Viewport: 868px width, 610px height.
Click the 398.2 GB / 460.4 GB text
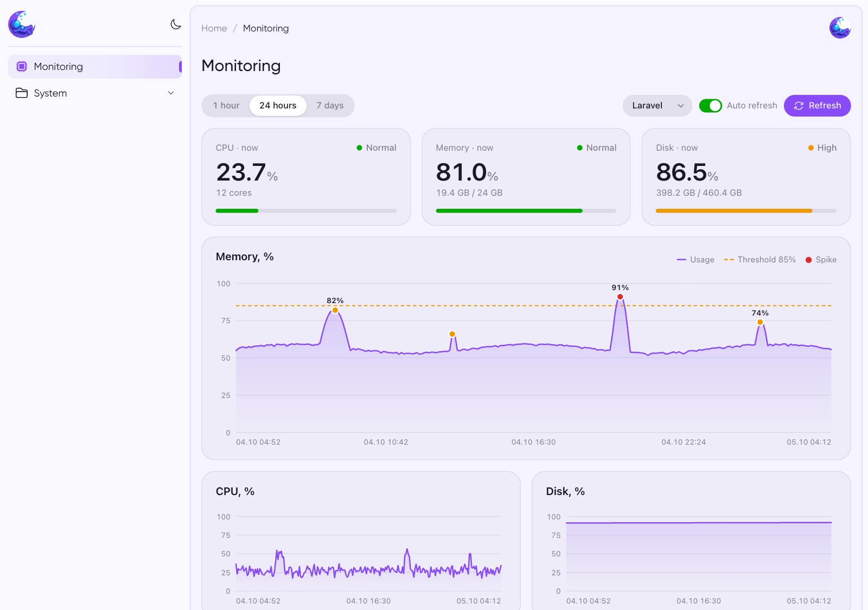click(699, 193)
